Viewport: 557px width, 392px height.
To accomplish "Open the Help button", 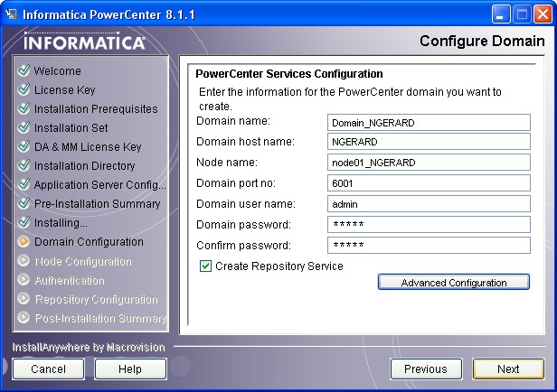I will click(130, 369).
